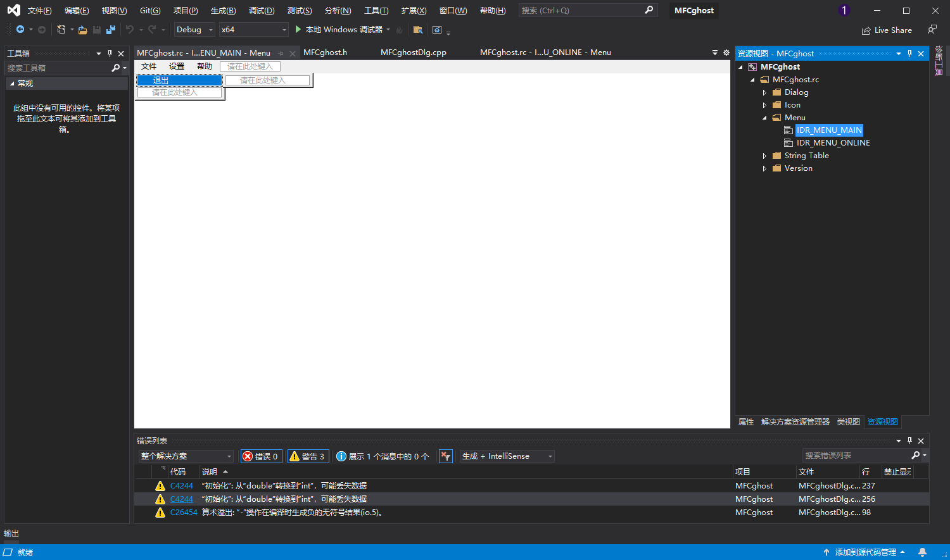
Task: Save all files using the stacked disks icon
Action: click(111, 30)
